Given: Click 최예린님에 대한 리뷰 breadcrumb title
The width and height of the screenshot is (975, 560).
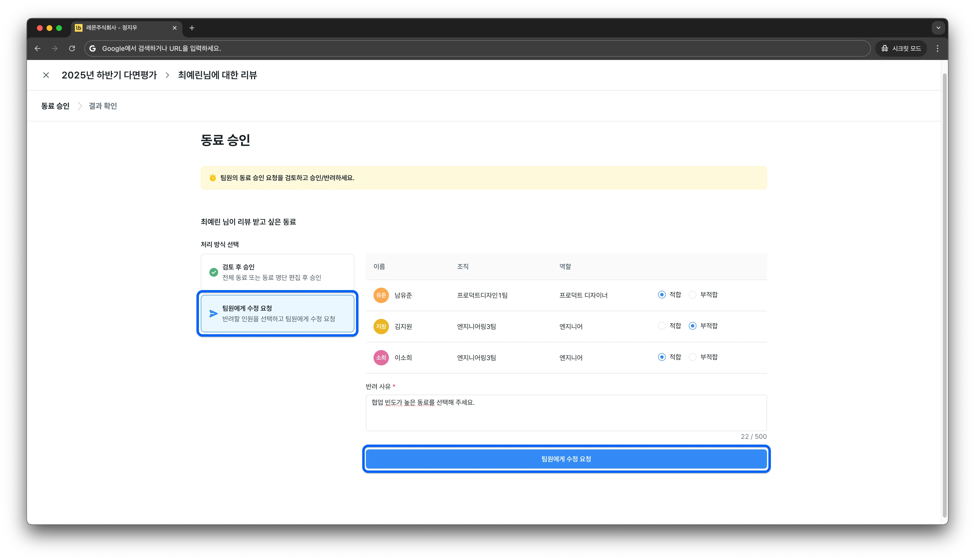Looking at the screenshot, I should click(x=217, y=75).
